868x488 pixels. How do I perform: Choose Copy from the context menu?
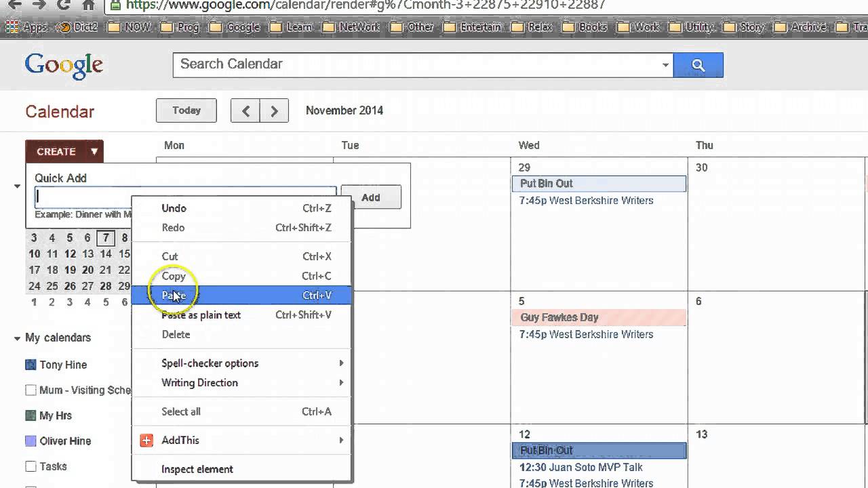pyautogui.click(x=241, y=276)
